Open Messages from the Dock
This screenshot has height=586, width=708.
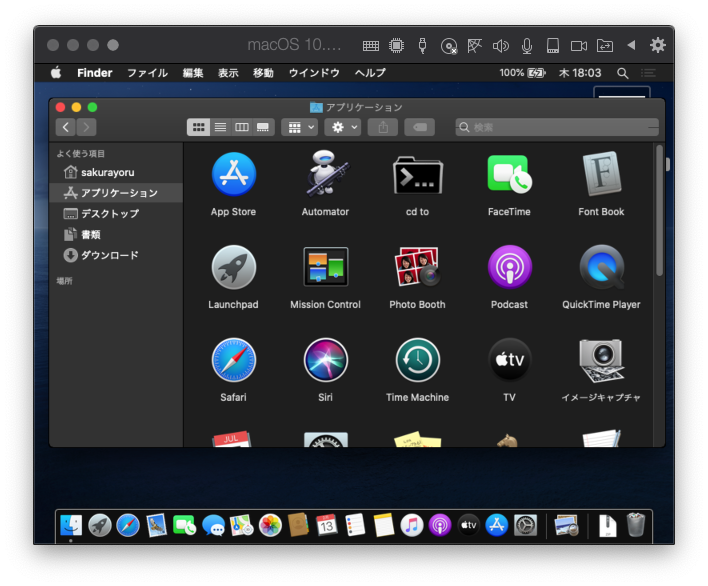coord(213,526)
